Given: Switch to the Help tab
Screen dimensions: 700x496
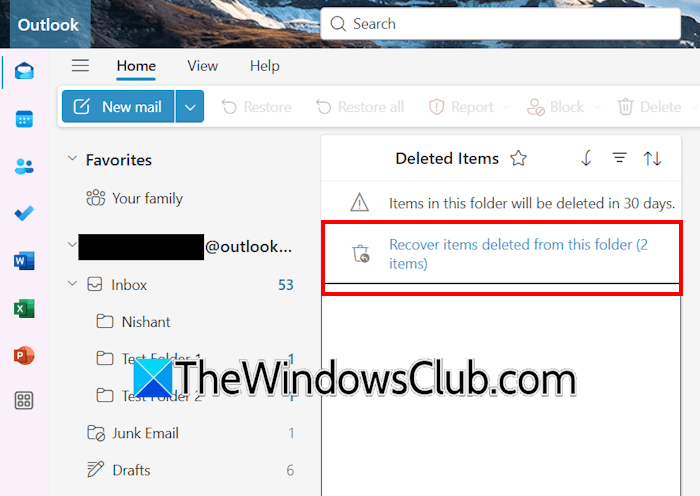Looking at the screenshot, I should [x=264, y=66].
